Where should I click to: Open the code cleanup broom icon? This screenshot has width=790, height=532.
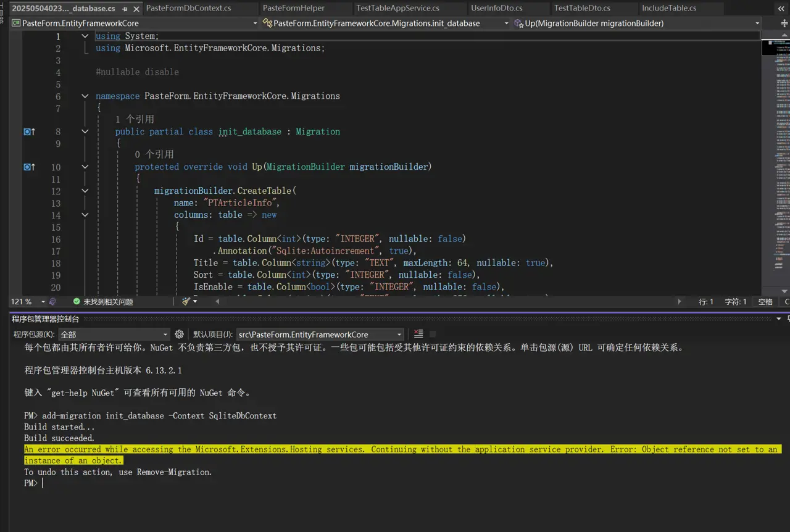(x=186, y=301)
